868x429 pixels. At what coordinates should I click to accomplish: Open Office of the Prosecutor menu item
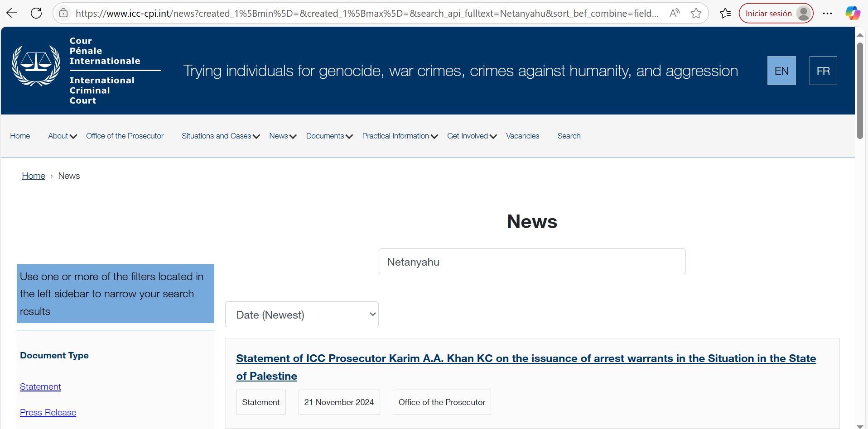tap(125, 136)
